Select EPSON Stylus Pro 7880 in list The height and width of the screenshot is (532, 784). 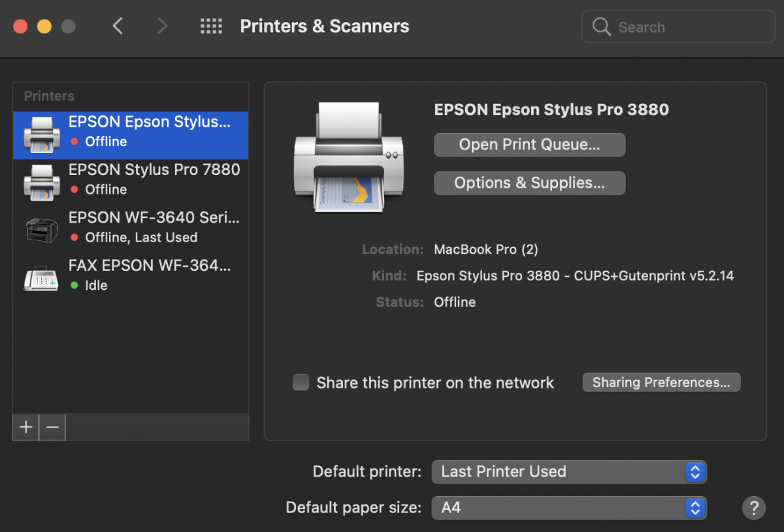point(131,183)
